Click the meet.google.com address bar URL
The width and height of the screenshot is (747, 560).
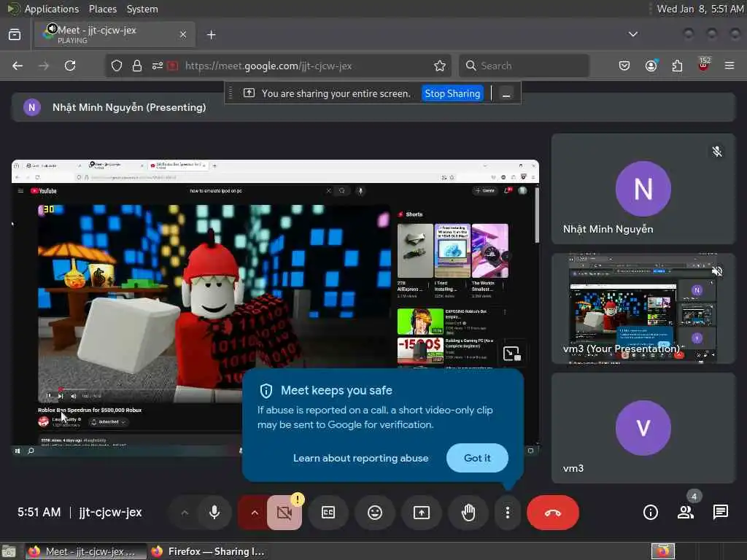coord(268,66)
